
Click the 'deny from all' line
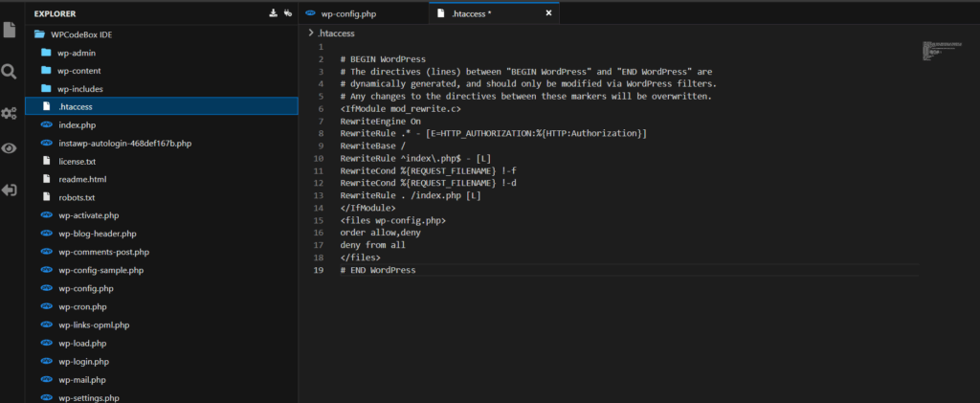coord(372,245)
